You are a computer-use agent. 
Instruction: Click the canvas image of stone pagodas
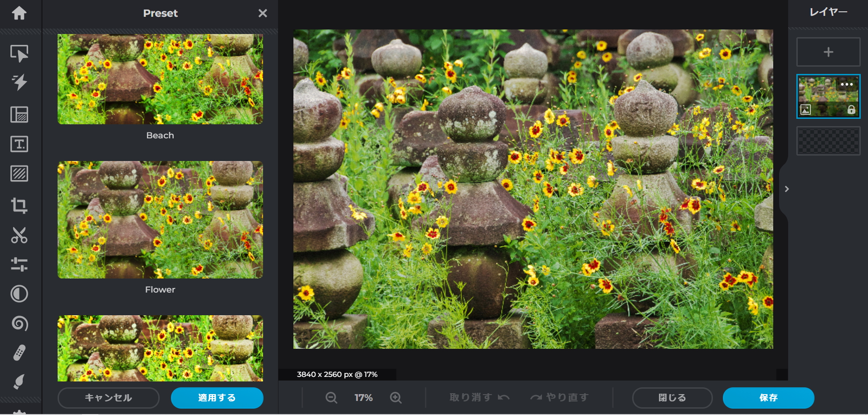pos(533,189)
